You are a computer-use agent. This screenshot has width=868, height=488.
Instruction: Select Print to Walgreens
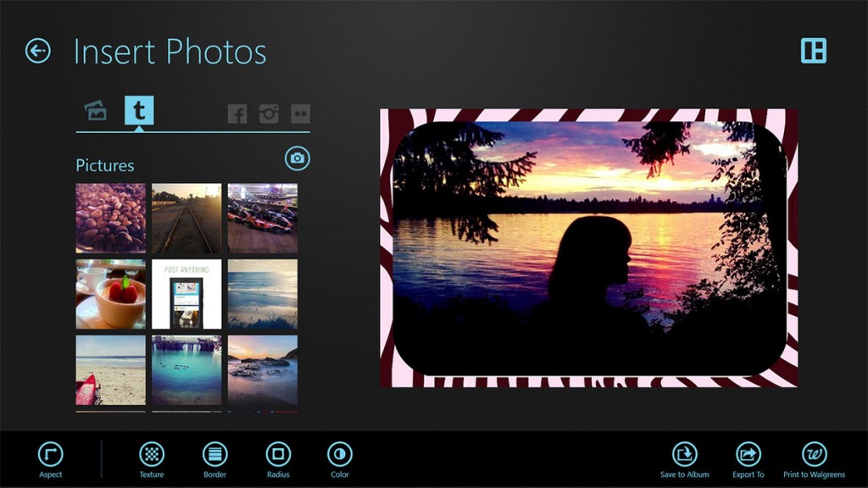coord(814,454)
